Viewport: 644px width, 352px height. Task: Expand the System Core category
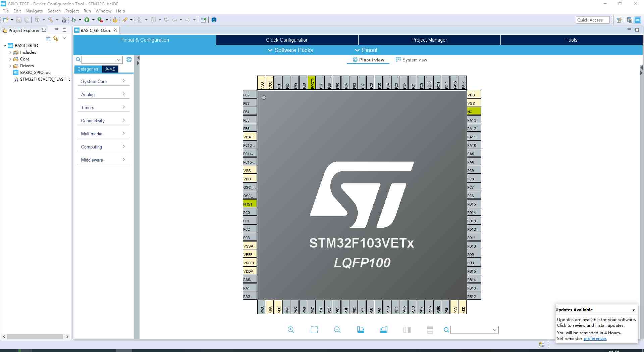tap(103, 81)
